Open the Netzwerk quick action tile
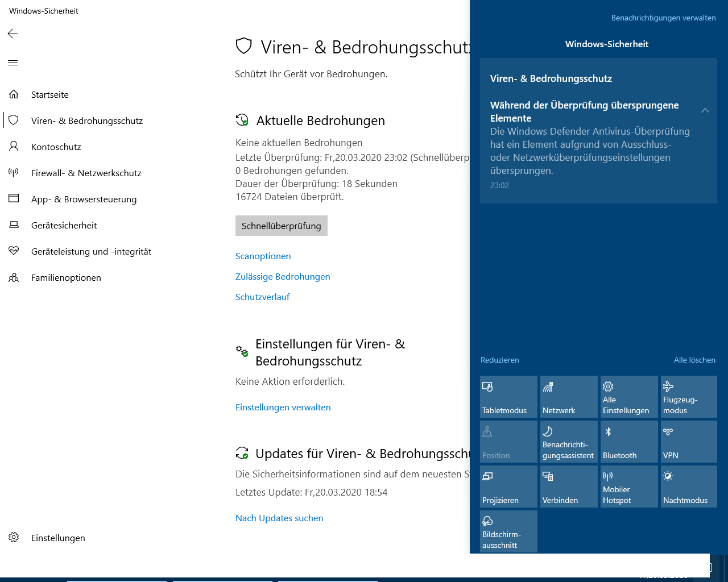Viewport: 728px width, 582px height. click(569, 397)
